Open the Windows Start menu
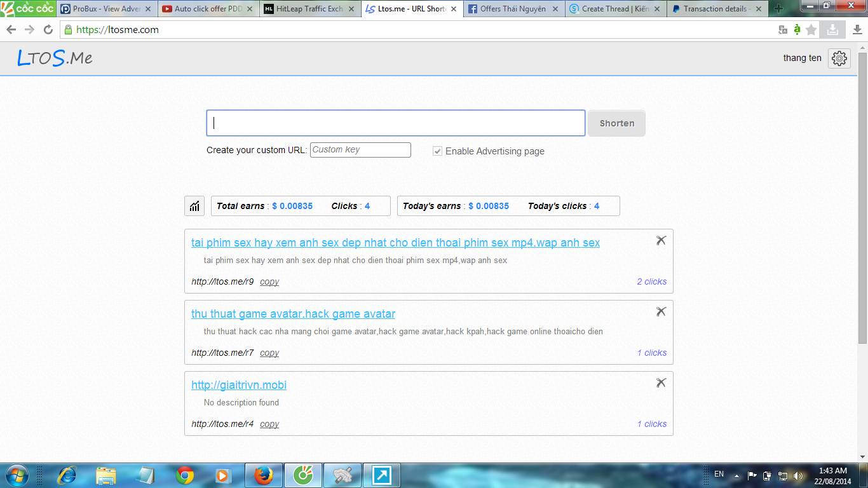 coord(17,475)
